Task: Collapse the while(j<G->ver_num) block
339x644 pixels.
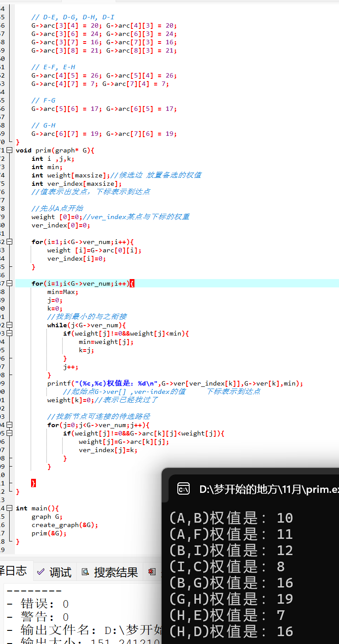Action: 9,325
